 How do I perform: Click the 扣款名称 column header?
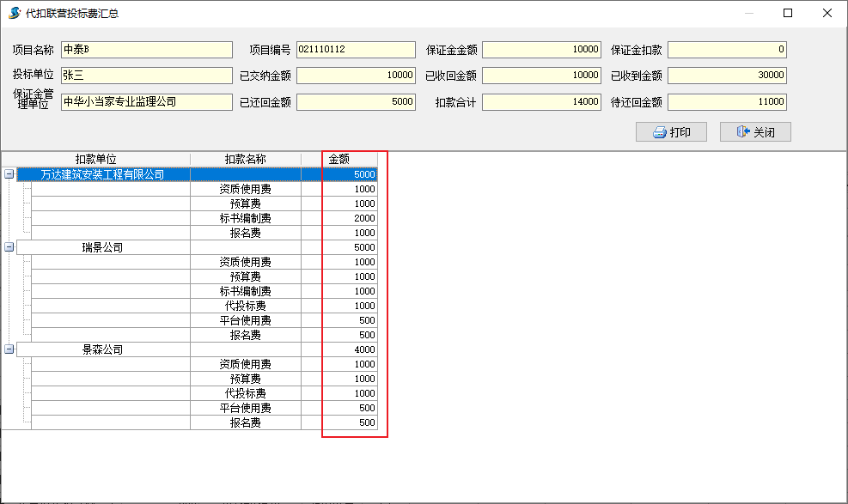point(245,159)
